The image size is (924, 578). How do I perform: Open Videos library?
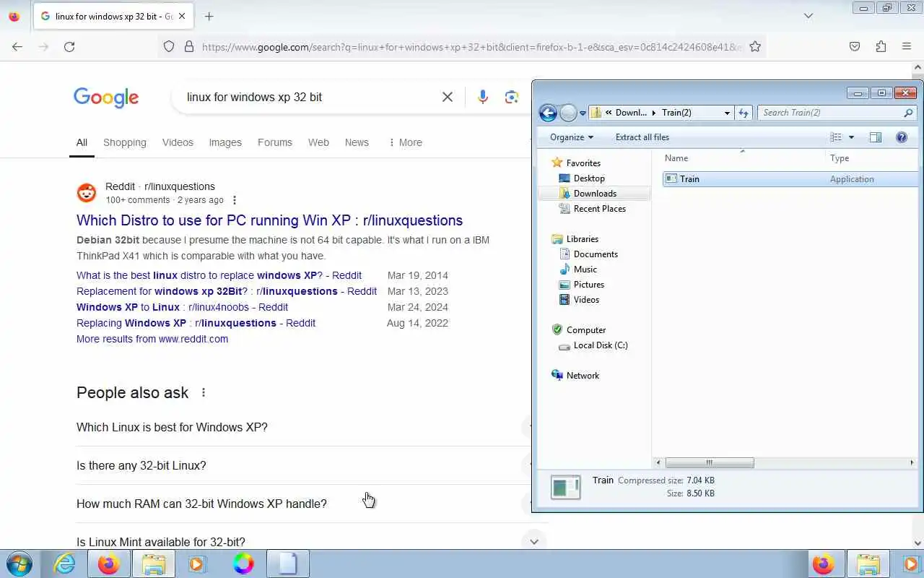586,300
